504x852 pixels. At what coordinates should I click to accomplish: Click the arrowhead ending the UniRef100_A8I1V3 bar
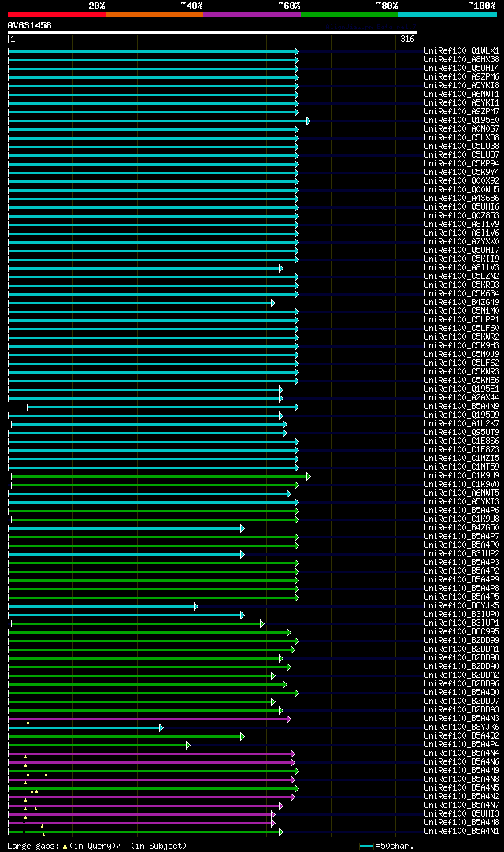click(x=281, y=269)
